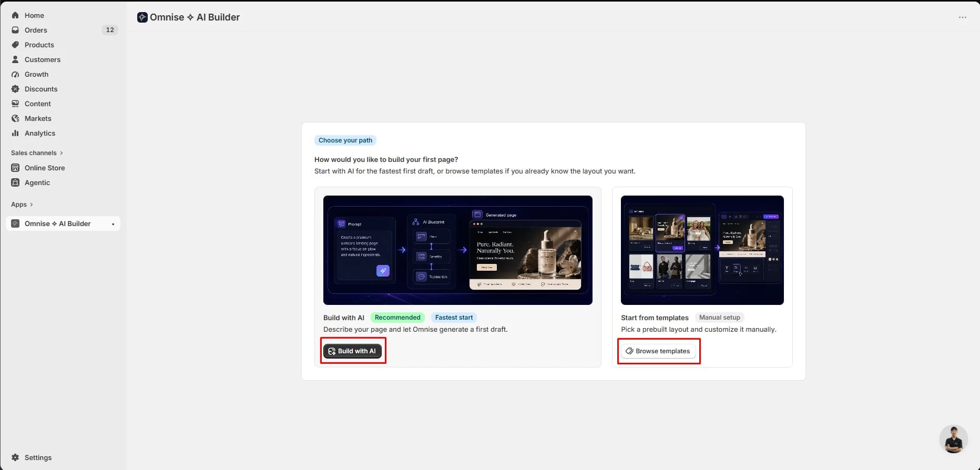Expand the Apps section
Screen dimensions: 980x470
pyautogui.click(x=22, y=205)
